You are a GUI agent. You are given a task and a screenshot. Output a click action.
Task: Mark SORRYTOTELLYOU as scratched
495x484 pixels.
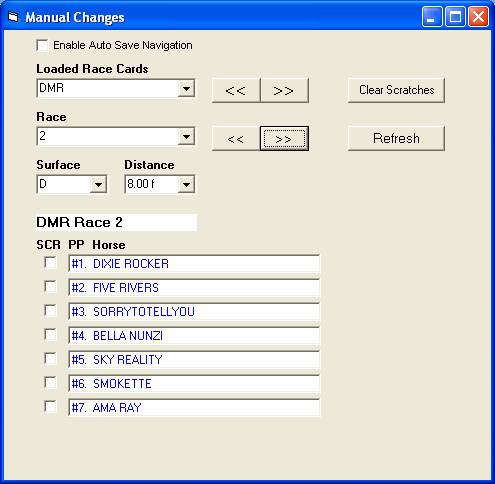click(50, 311)
